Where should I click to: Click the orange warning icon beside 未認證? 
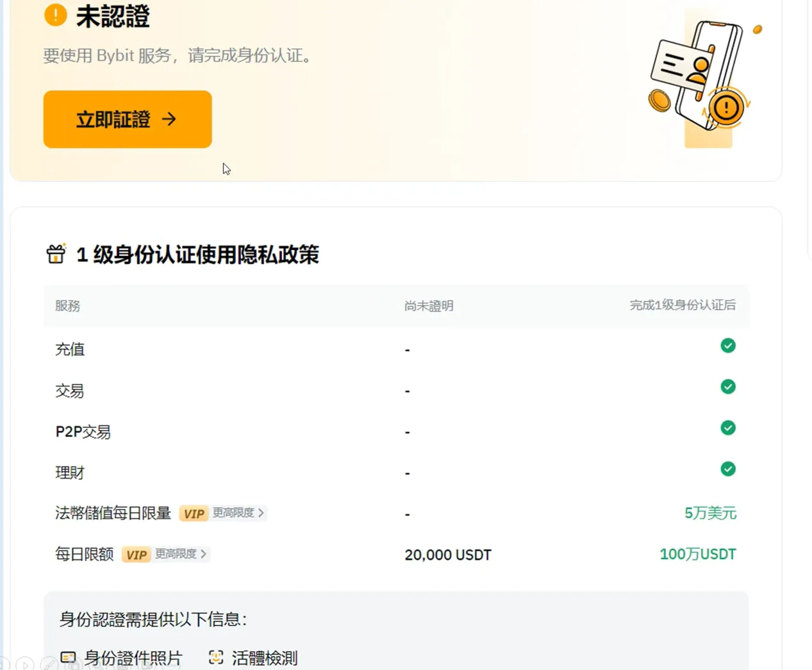tap(56, 15)
